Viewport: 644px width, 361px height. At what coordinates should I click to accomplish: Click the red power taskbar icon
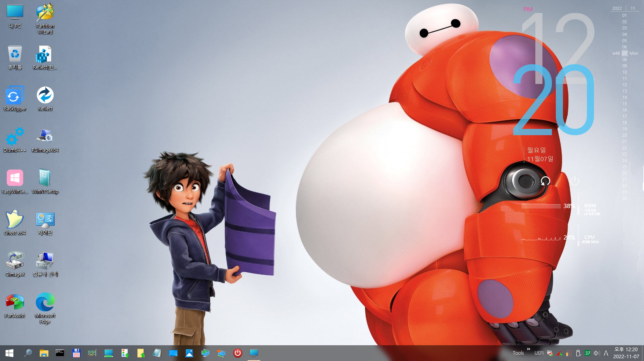[238, 353]
